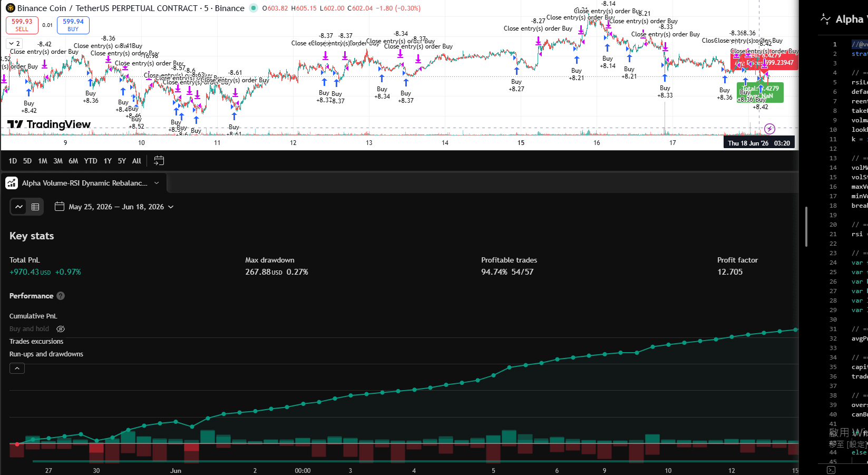Click the 599.94 BUY button

point(73,25)
